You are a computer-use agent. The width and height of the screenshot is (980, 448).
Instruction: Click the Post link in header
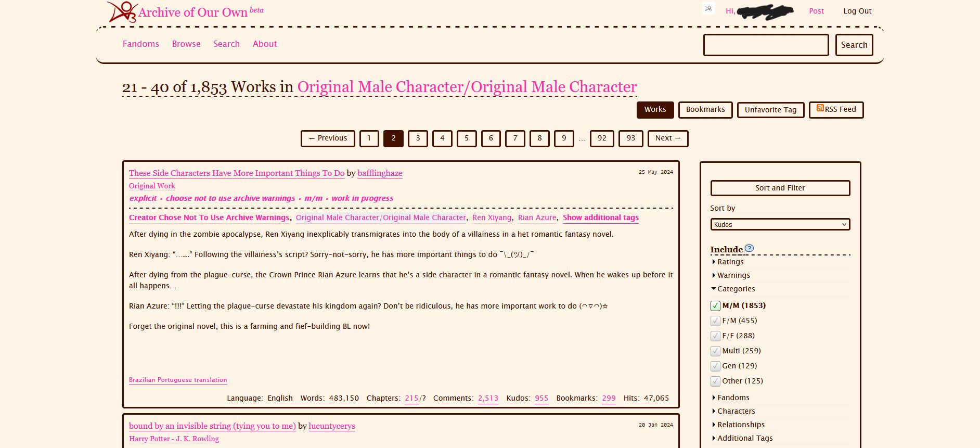816,11
